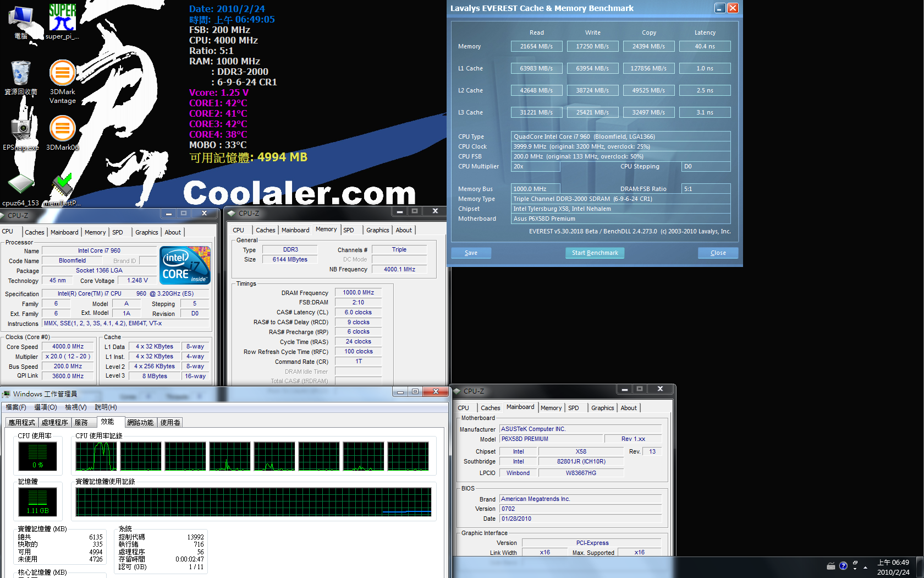Open the cpuz64_153 desktop icon
The image size is (924, 578).
point(21,190)
